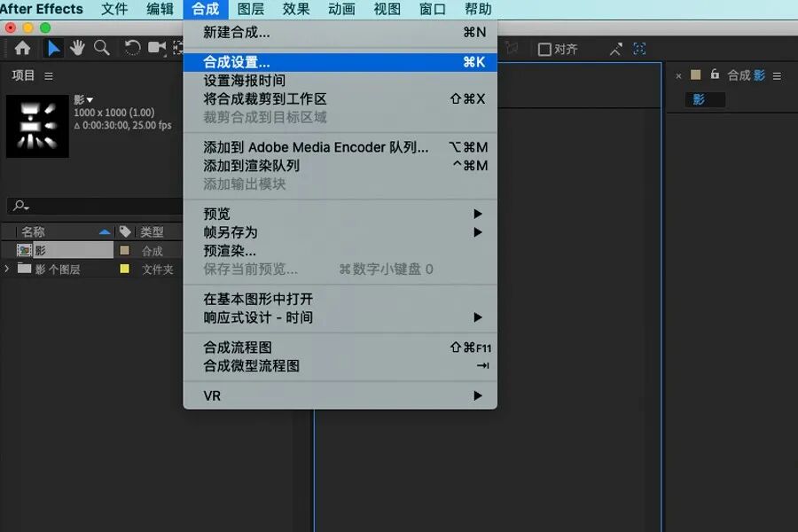Open the 文件 menu
798x532 pixels.
[114, 9]
